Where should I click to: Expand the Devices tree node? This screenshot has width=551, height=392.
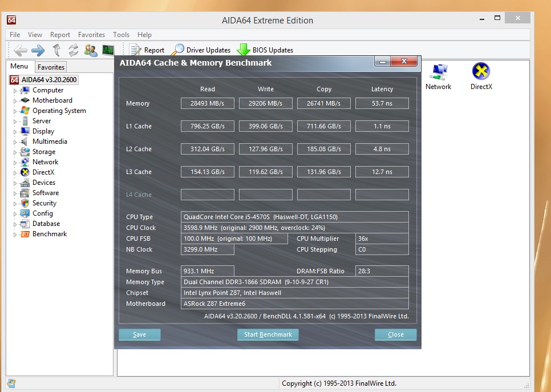tap(15, 183)
